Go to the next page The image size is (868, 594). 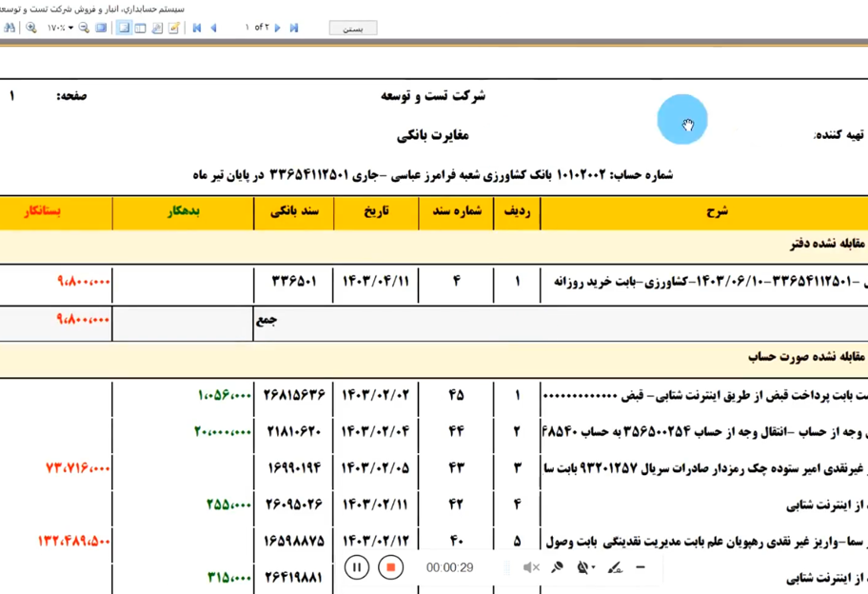[x=278, y=28]
